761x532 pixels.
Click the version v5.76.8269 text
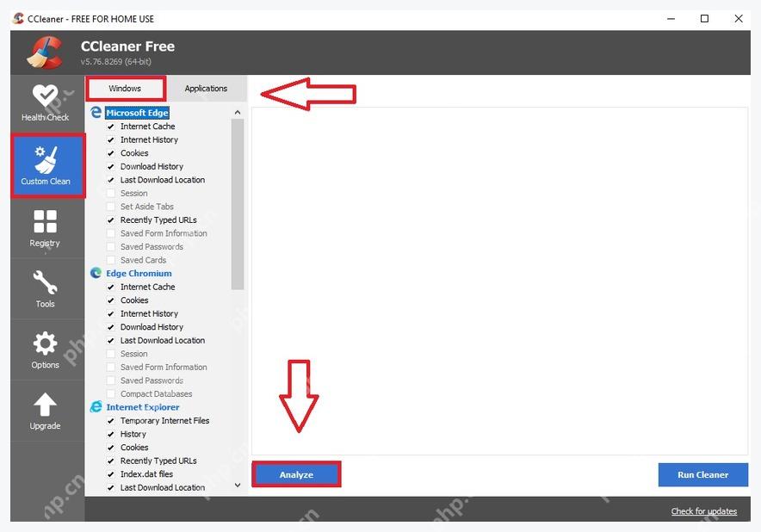click(116, 62)
